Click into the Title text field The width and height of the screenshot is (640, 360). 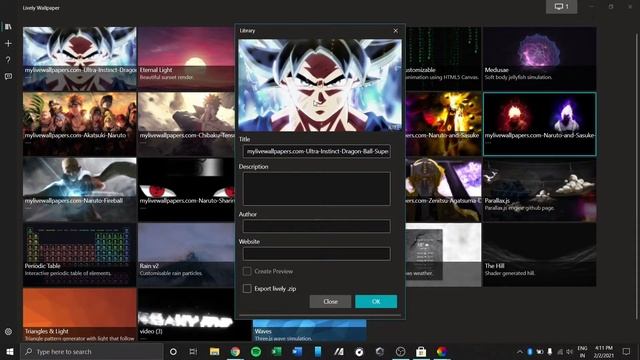point(316,151)
